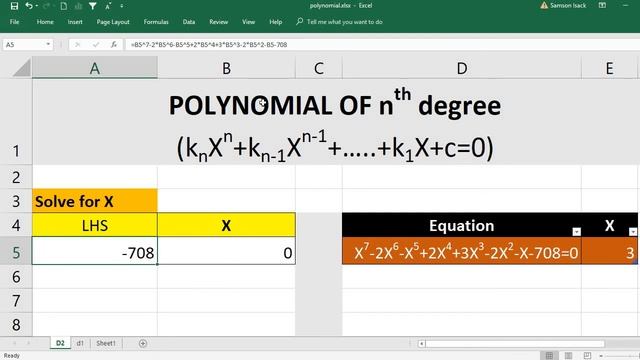Click the Select All corner triangle
Image resolution: width=640 pixels, height=360 pixels.
pos(21,68)
